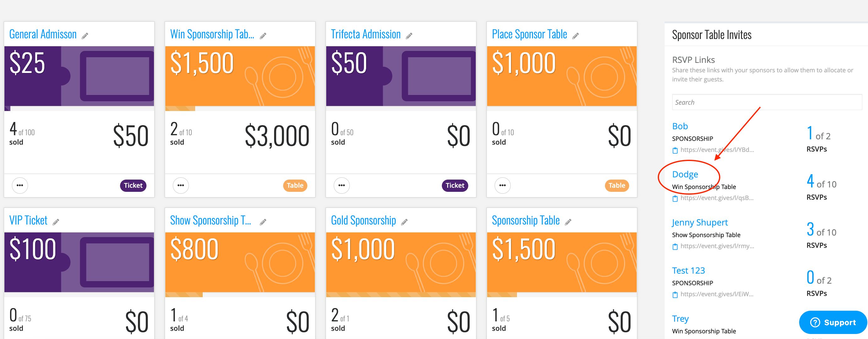868x339 pixels.
Task: Open the Test 123 sponsor invite
Action: [x=689, y=270]
